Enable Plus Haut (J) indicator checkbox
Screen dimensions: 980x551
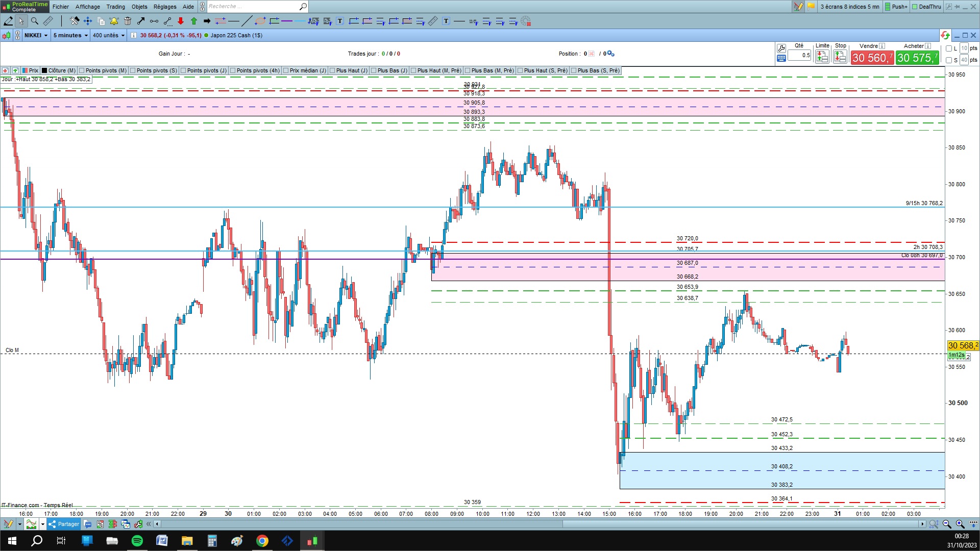pos(333,70)
